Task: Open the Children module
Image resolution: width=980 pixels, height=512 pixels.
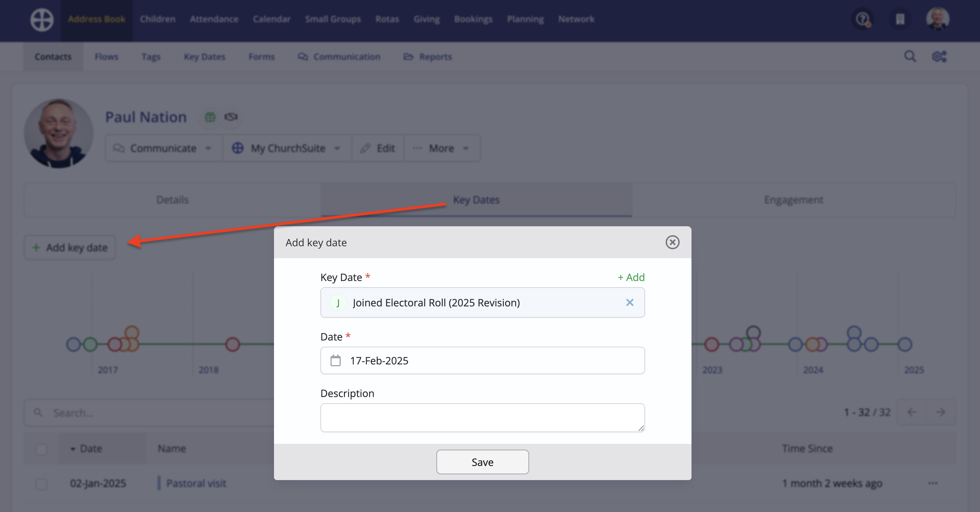Action: pos(158,19)
